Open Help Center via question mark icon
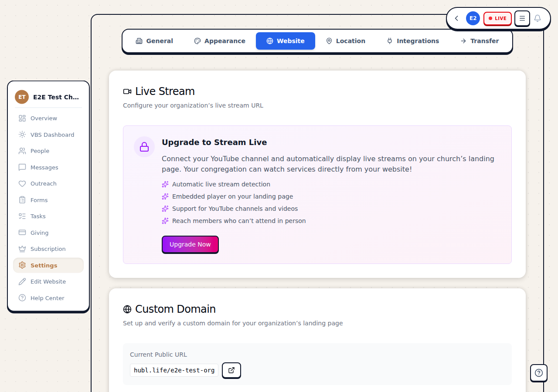Viewport: 558px width, 392px height. coord(22,298)
